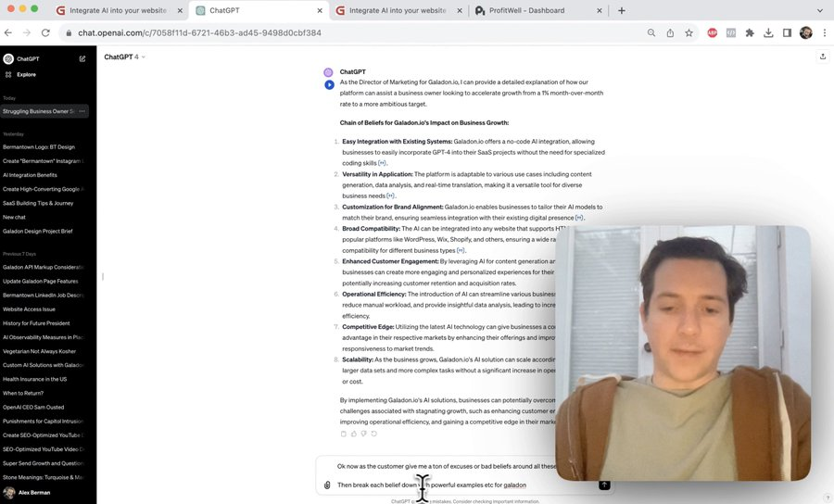Open options for Struggling Business Owner chat
This screenshot has height=504, width=834.
click(82, 111)
